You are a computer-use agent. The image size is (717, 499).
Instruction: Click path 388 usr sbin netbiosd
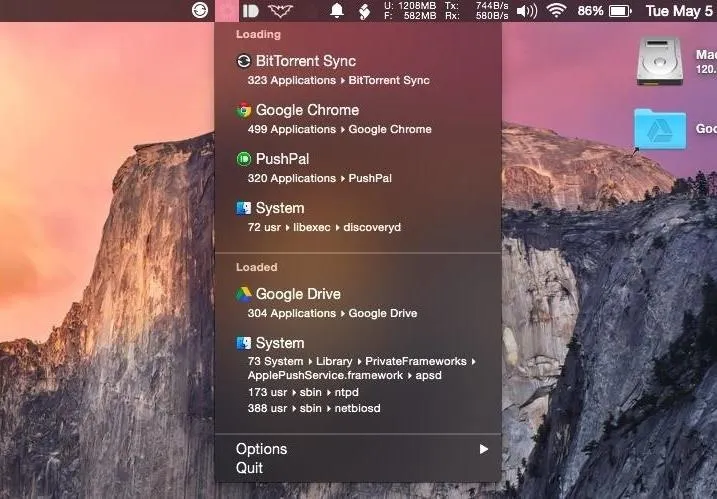[314, 408]
